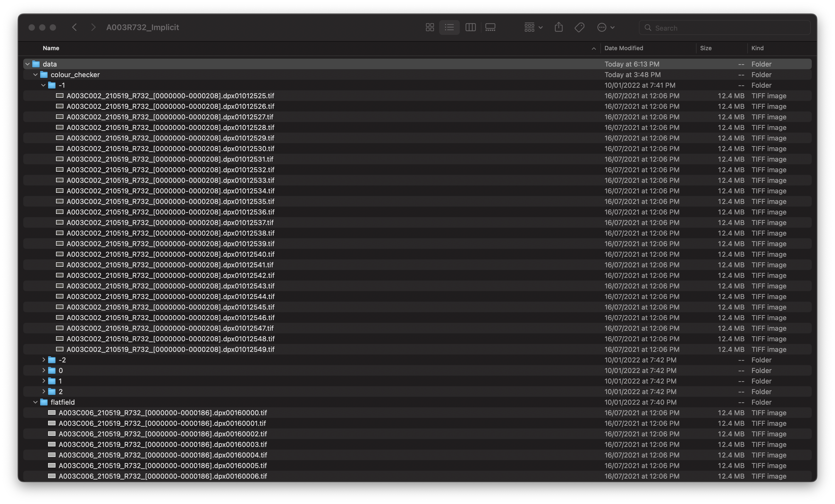Go back with the left chevron
Image resolution: width=835 pixels, height=504 pixels.
(x=75, y=27)
